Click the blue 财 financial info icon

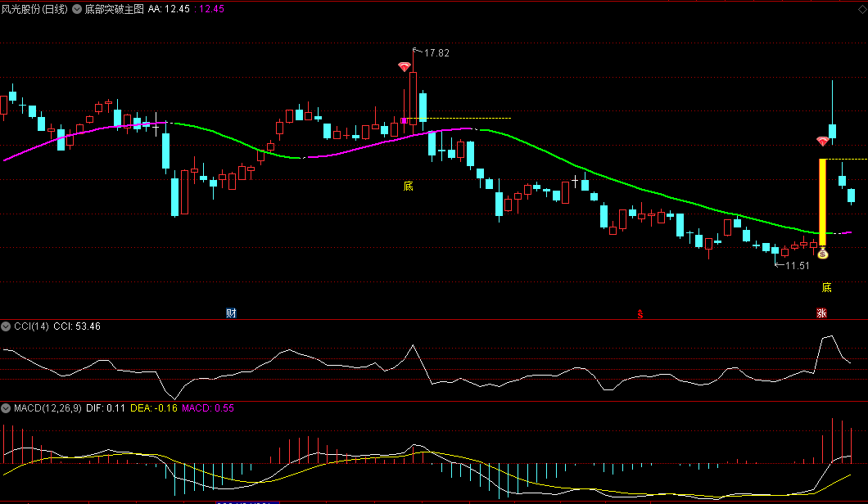(x=232, y=313)
